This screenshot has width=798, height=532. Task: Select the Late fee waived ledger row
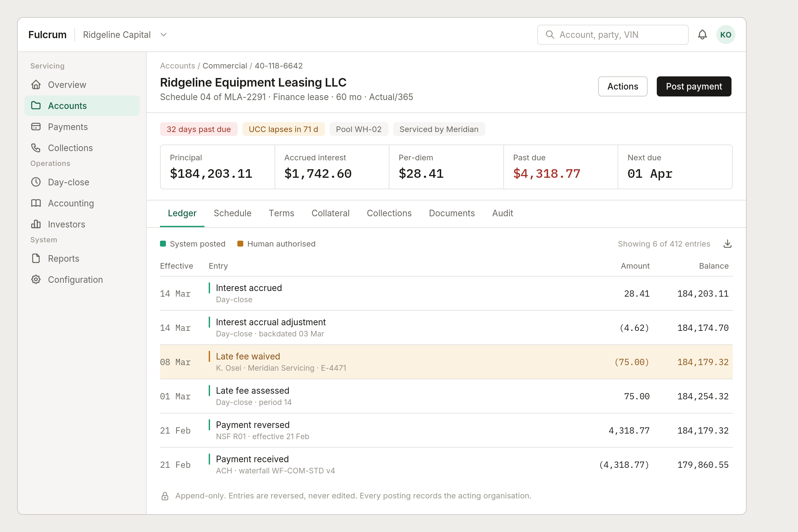tap(446, 362)
